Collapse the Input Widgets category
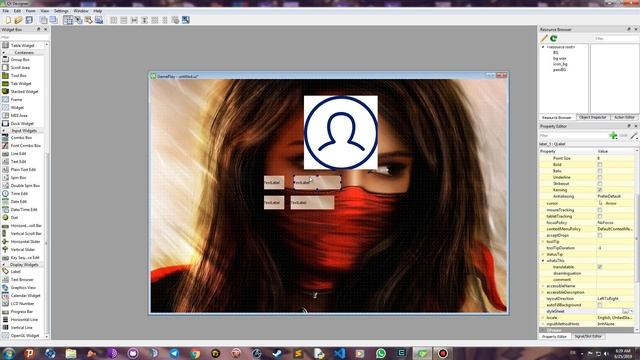The width and height of the screenshot is (640, 360). pos(4,131)
